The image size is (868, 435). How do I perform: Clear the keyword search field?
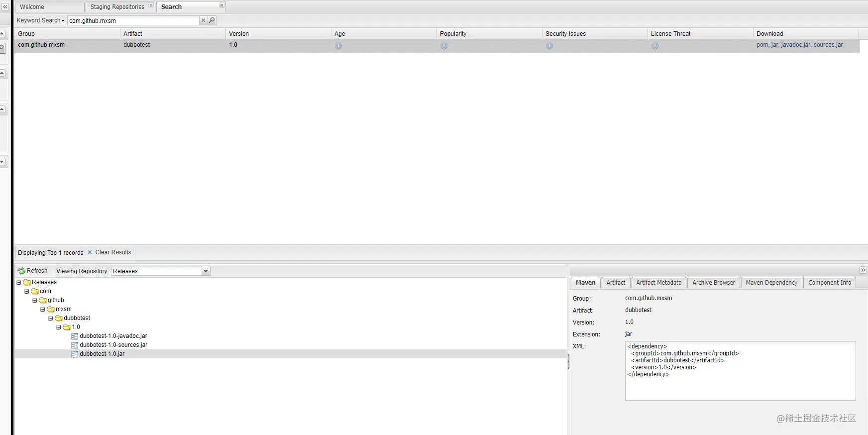pyautogui.click(x=203, y=20)
